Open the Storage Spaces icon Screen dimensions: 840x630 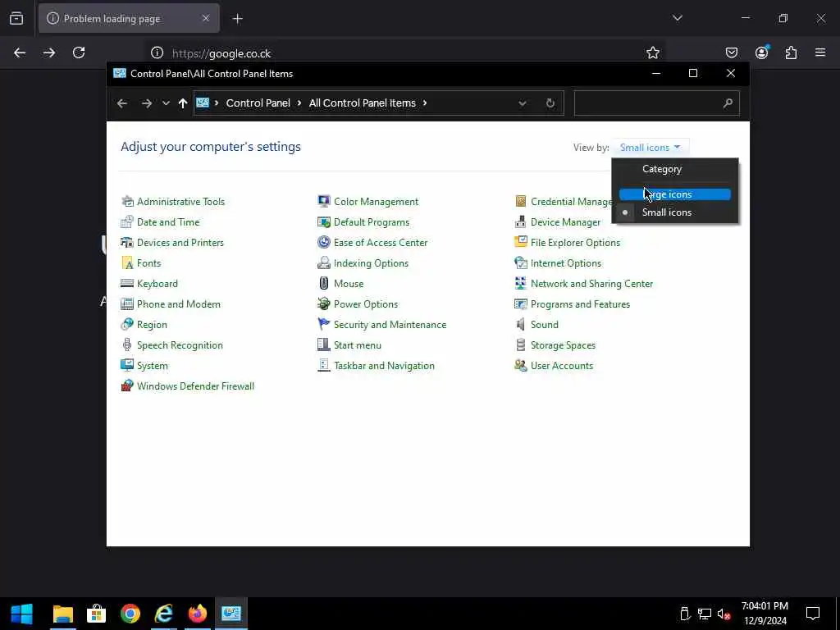point(521,345)
